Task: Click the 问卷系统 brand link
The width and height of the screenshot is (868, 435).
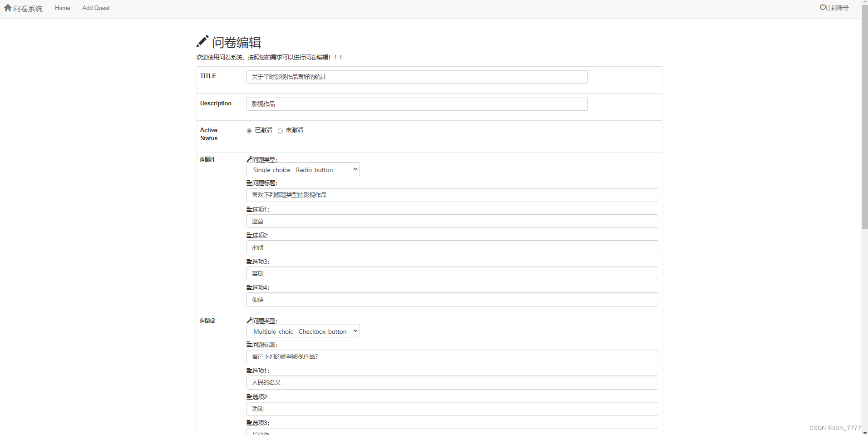Action: coord(28,8)
